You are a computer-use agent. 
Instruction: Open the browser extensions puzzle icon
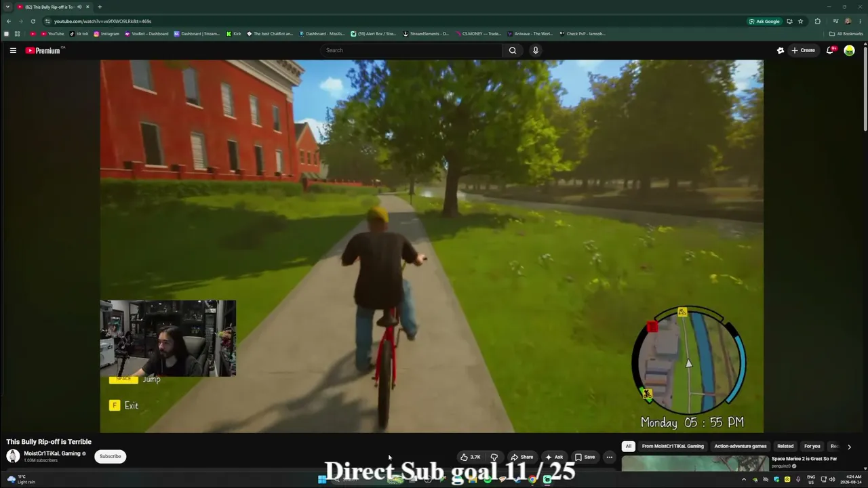point(817,21)
